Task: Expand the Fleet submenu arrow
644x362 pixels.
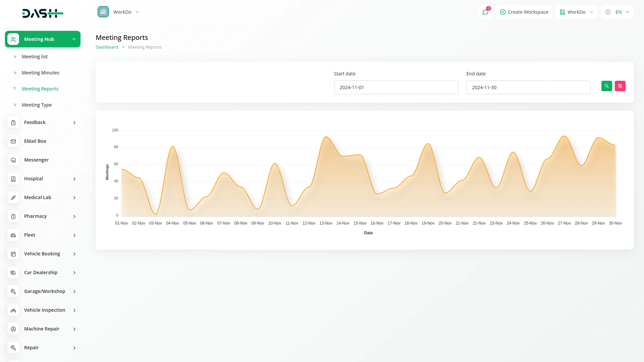Action: click(x=74, y=235)
